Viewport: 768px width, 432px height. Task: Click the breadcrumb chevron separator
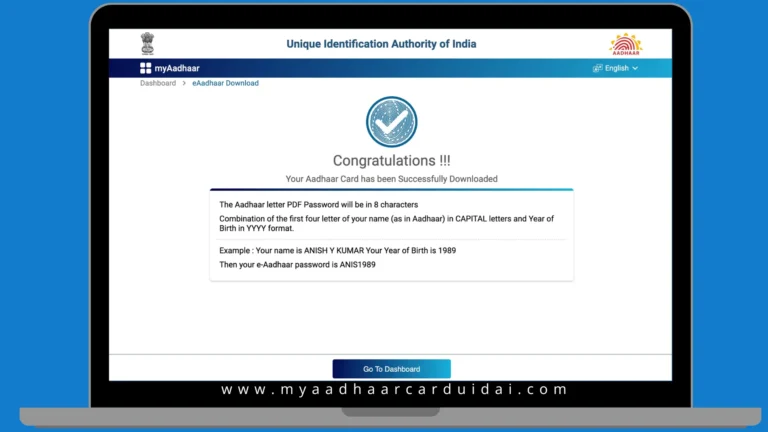click(x=184, y=83)
